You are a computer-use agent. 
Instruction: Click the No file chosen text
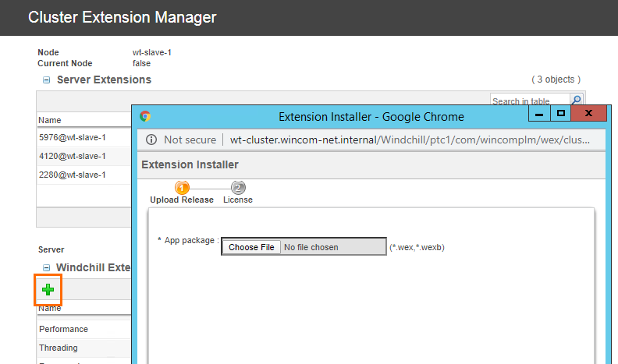point(311,247)
